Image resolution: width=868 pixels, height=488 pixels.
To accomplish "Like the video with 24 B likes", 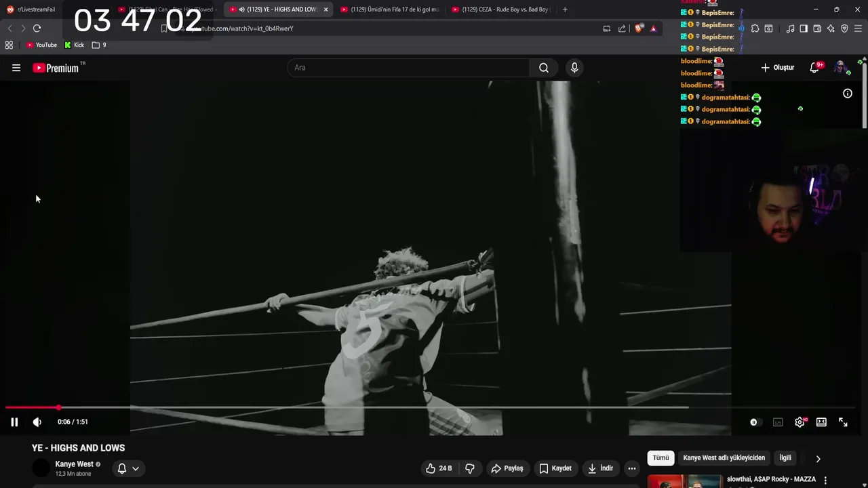I will [x=439, y=468].
